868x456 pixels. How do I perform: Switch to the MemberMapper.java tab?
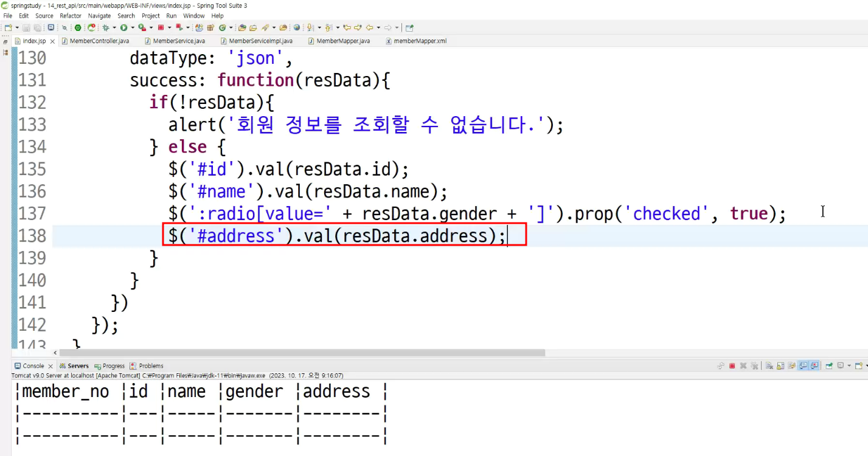342,41
